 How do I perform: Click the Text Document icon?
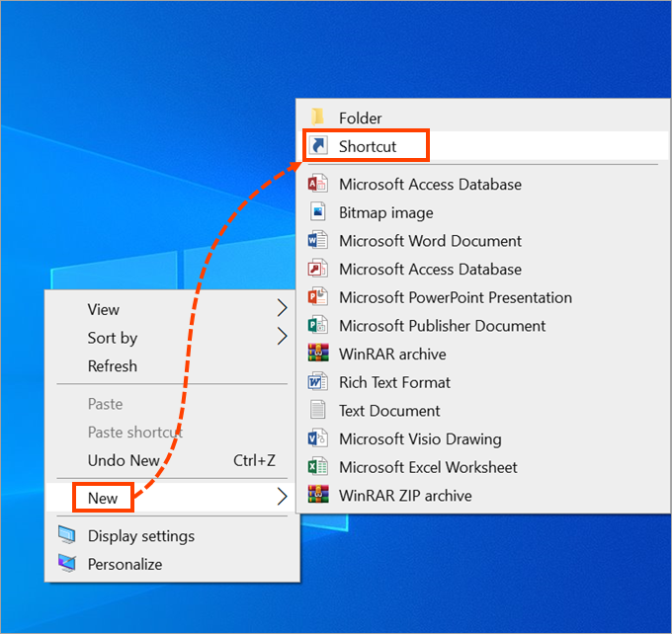point(318,411)
